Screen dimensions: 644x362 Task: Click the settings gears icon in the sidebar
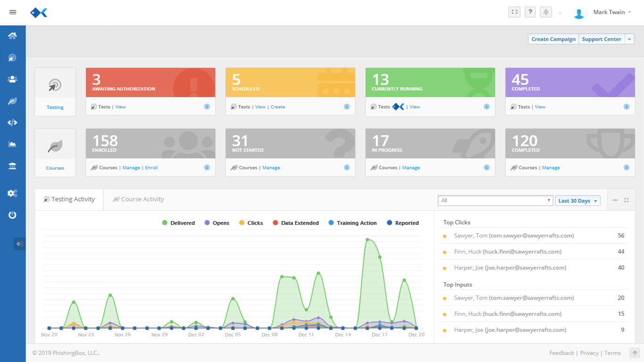13,193
